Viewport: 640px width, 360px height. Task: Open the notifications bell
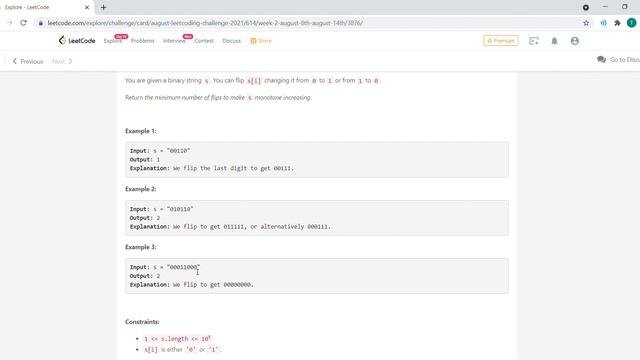(554, 41)
